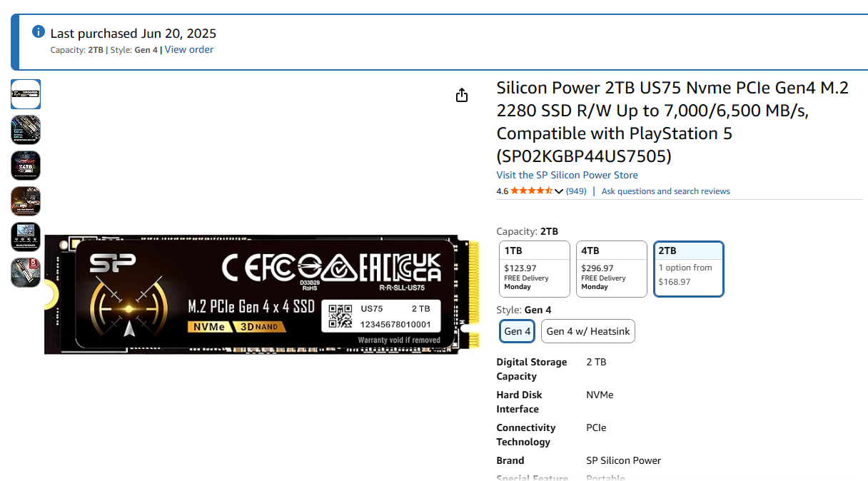Select the first product thumbnail
The height and width of the screenshot is (481, 868).
click(26, 94)
